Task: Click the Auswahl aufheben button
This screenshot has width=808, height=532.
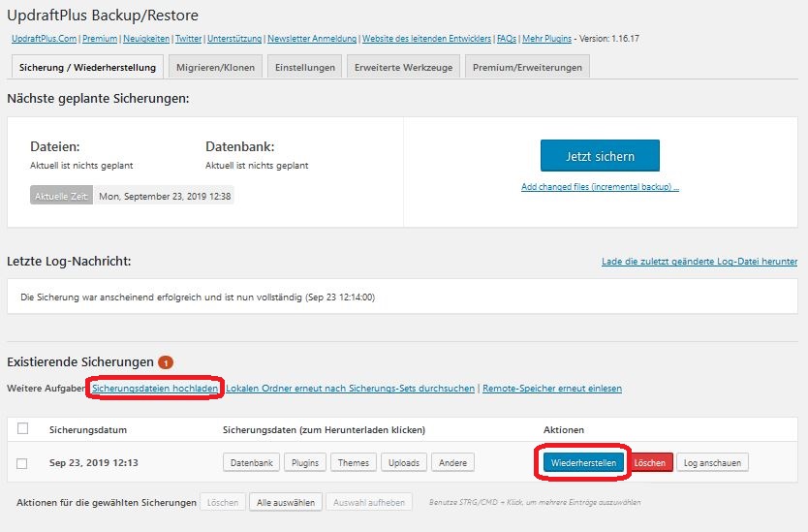Action: (369, 502)
